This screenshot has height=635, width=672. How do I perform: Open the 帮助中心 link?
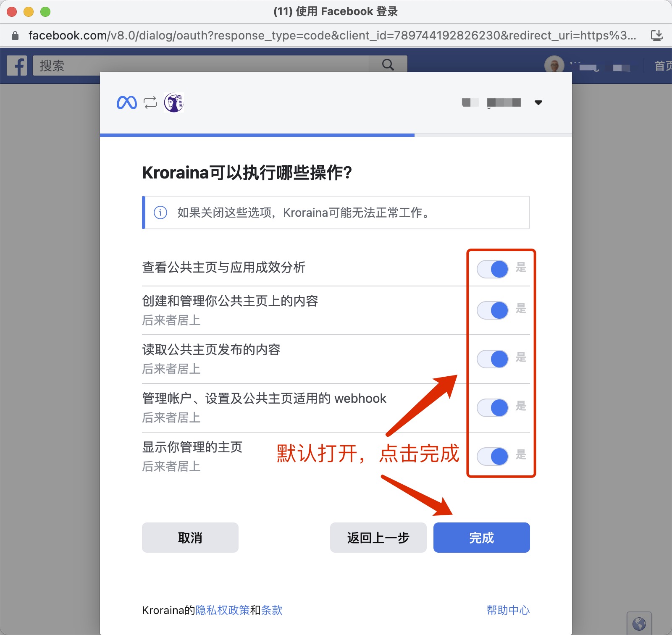[x=508, y=610]
